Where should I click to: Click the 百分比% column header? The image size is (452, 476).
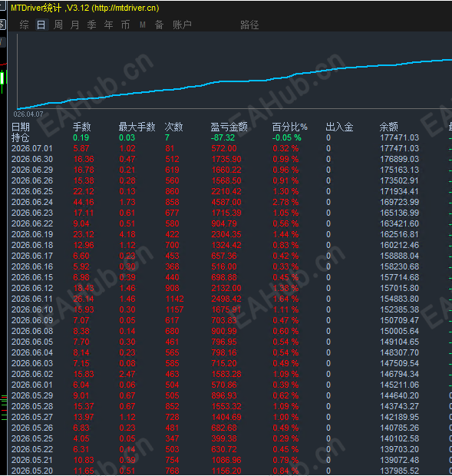point(290,127)
